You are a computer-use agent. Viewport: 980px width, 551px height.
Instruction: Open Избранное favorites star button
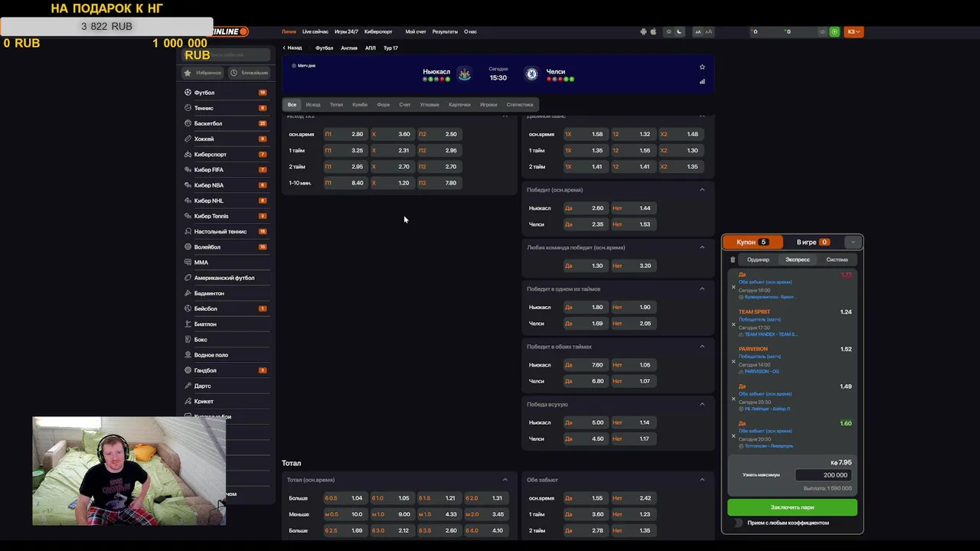click(203, 73)
